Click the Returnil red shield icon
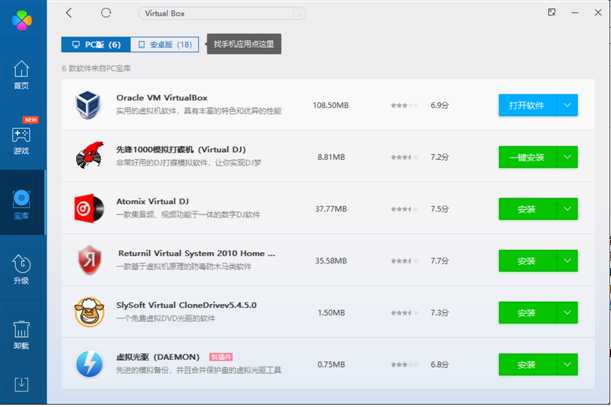 [x=89, y=260]
